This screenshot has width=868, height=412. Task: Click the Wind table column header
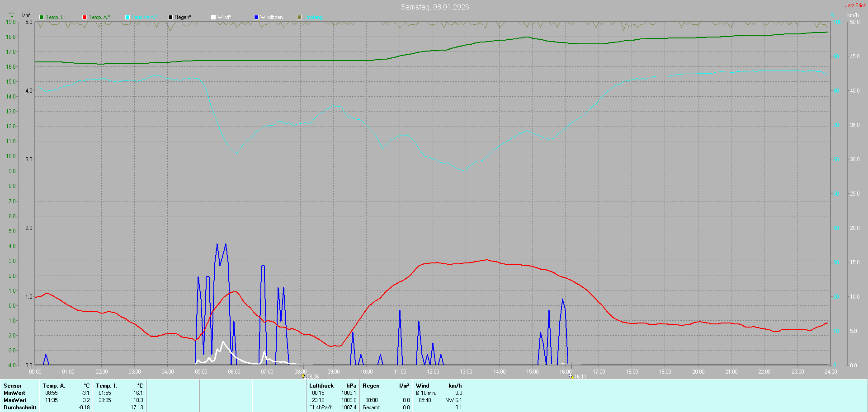pos(423,386)
